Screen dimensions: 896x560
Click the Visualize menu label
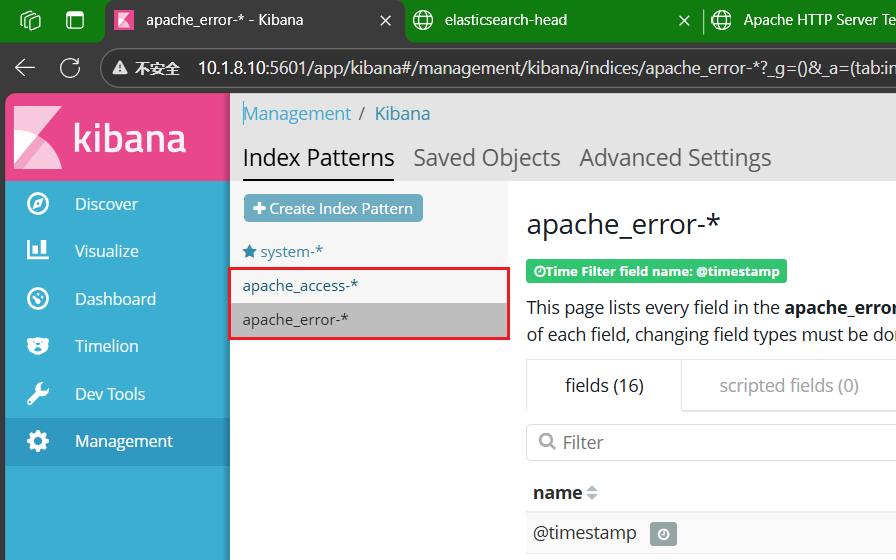point(107,251)
